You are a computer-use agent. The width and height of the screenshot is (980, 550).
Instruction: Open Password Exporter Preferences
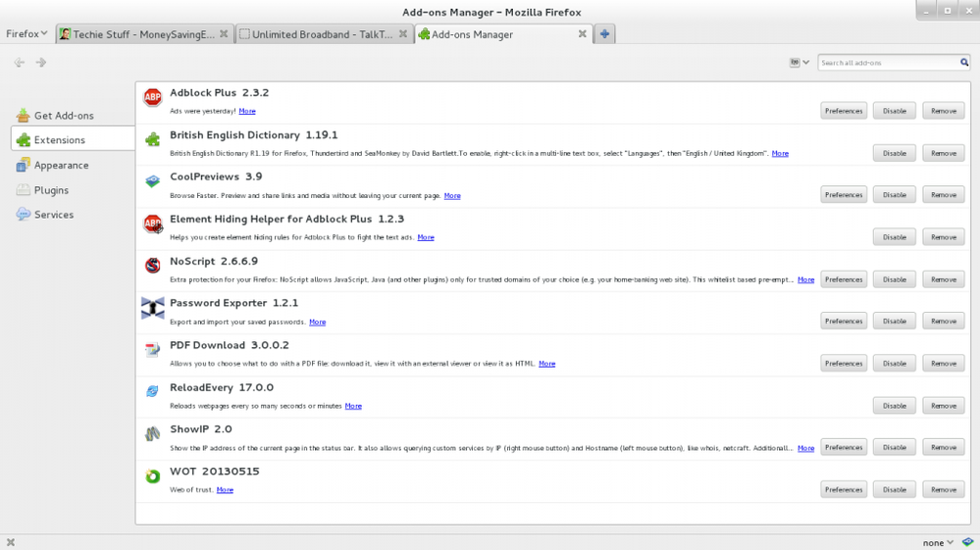click(x=843, y=321)
